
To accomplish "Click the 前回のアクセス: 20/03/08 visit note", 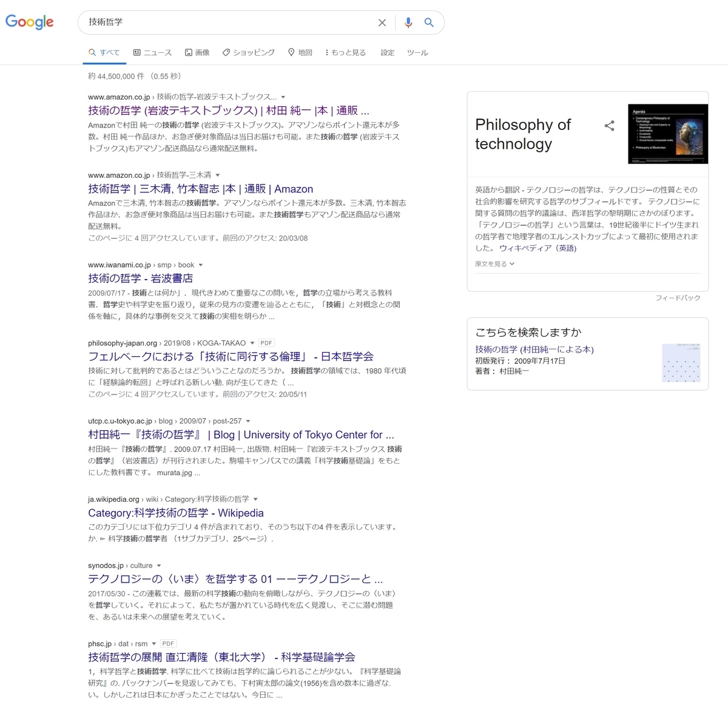I will pyautogui.click(x=265, y=238).
